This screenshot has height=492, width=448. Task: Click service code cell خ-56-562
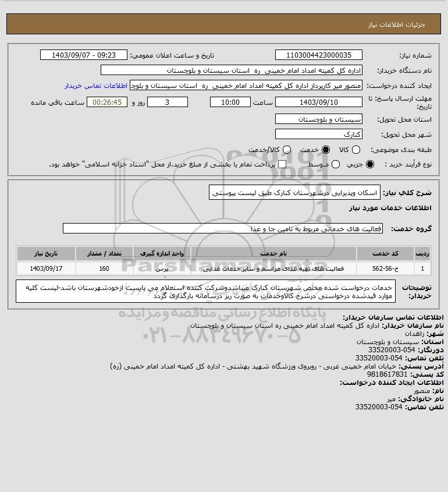[385, 268]
